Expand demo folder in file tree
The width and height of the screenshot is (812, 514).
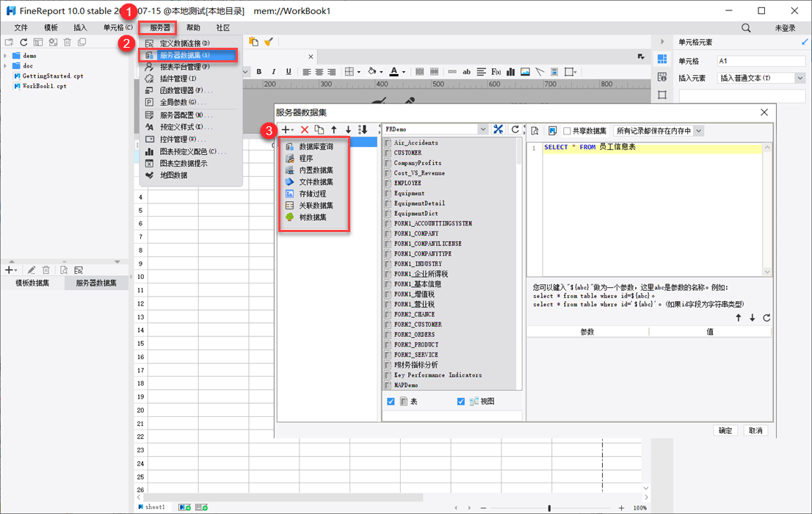(5, 56)
